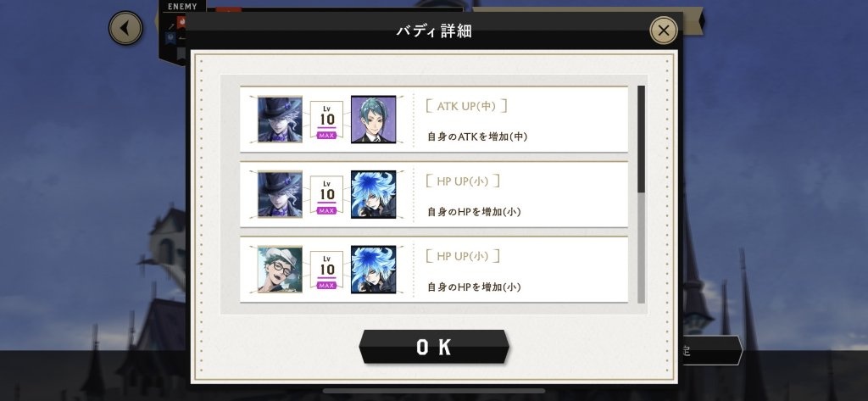Screen dimensions: 868x401
Task: Close the バディ詳細 dialog with the X
Action: 663,31
